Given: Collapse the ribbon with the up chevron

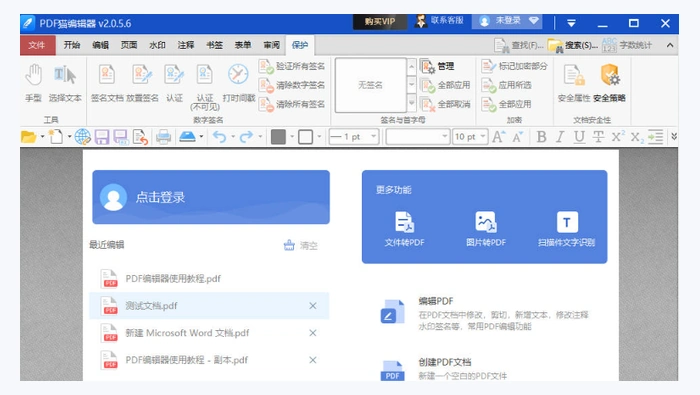Looking at the screenshot, I should [x=670, y=45].
